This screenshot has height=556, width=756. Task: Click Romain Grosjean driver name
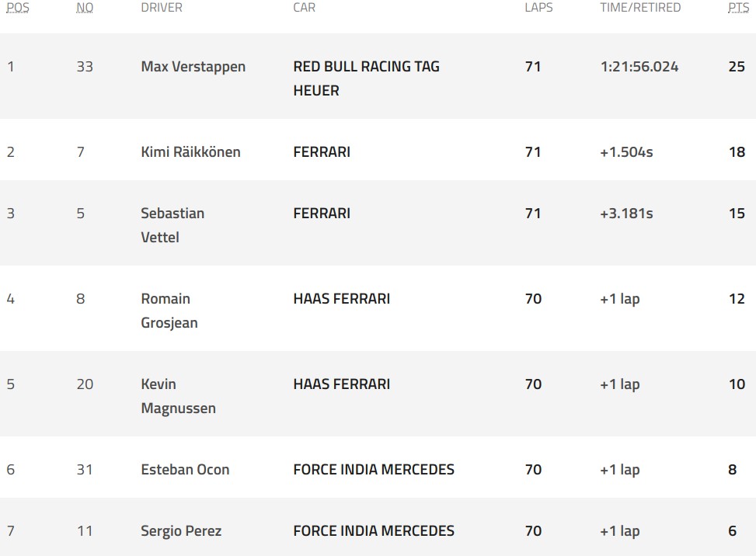tap(169, 311)
